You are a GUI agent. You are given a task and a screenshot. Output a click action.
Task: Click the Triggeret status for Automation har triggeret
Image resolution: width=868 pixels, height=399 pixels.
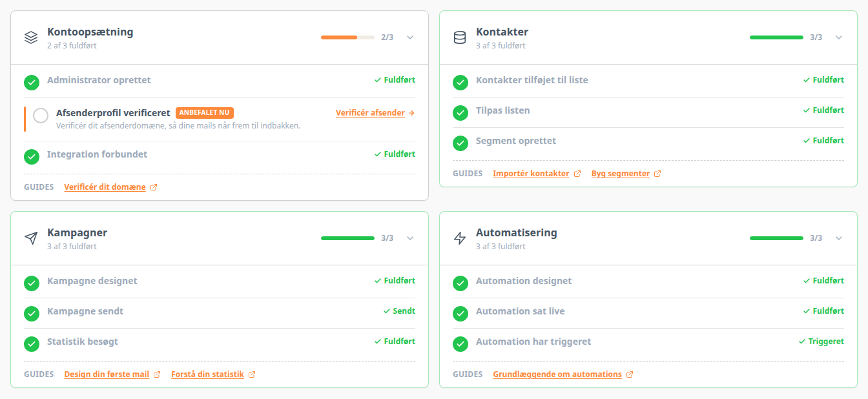(x=821, y=342)
